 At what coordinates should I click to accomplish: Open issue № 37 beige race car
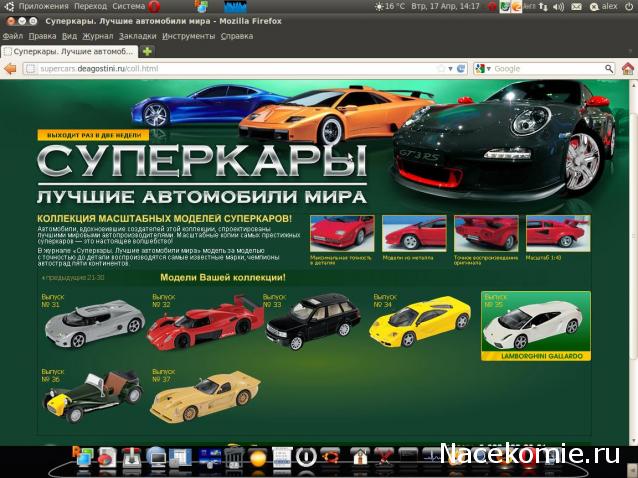[205, 396]
